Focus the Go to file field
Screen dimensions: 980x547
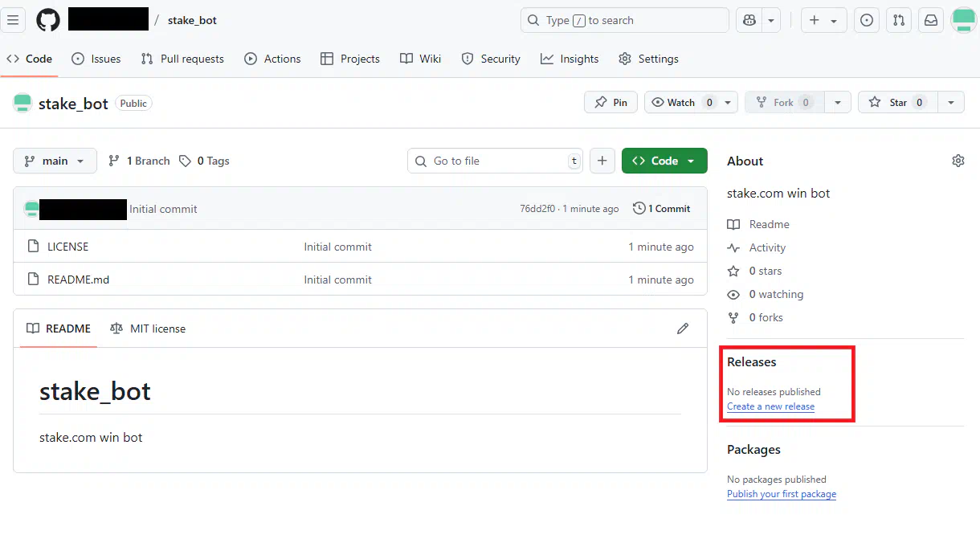click(496, 161)
